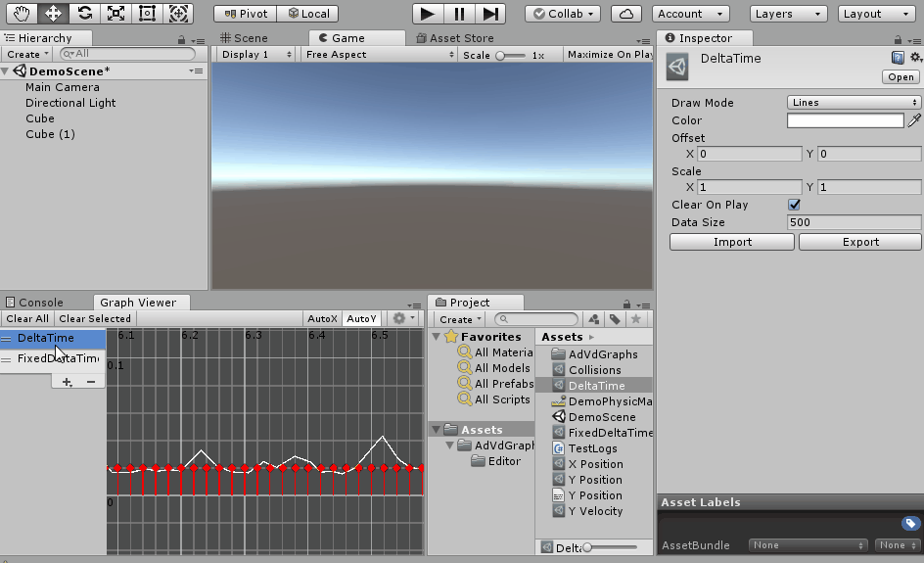Select the TestLogs script asset
The height and width of the screenshot is (563, 924).
tap(593, 448)
